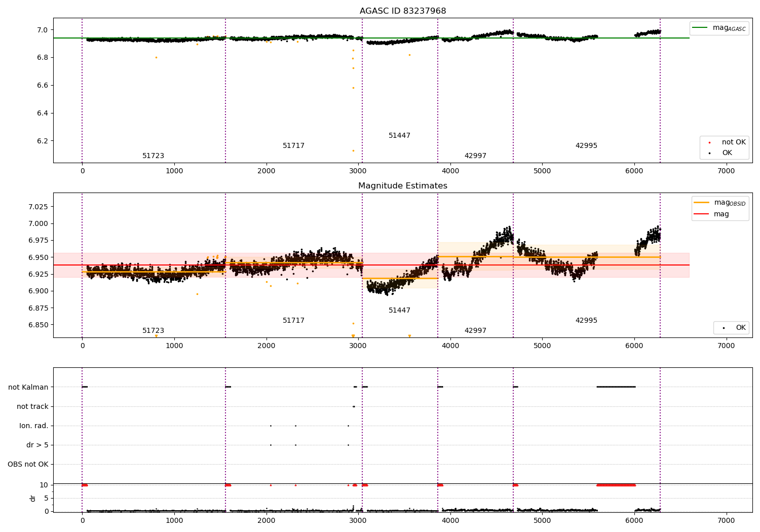
Task: Click OBSID label 42997 in top plot
Action: point(475,156)
